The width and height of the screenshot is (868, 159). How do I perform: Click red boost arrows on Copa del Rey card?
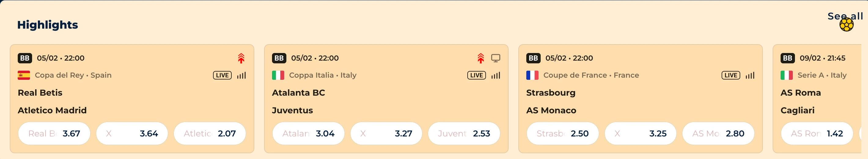tap(241, 58)
